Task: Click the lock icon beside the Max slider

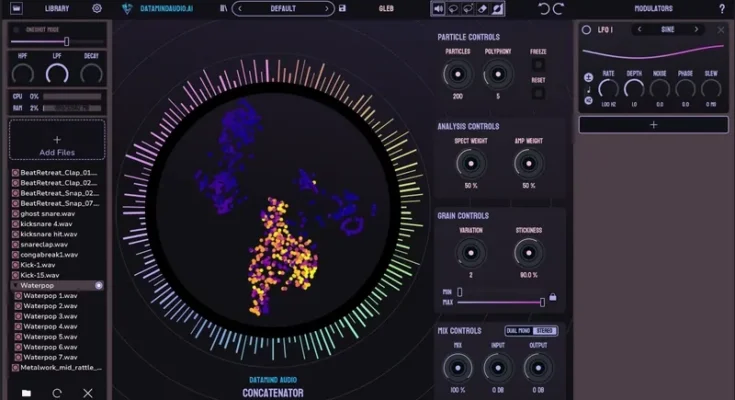Action: click(x=553, y=297)
